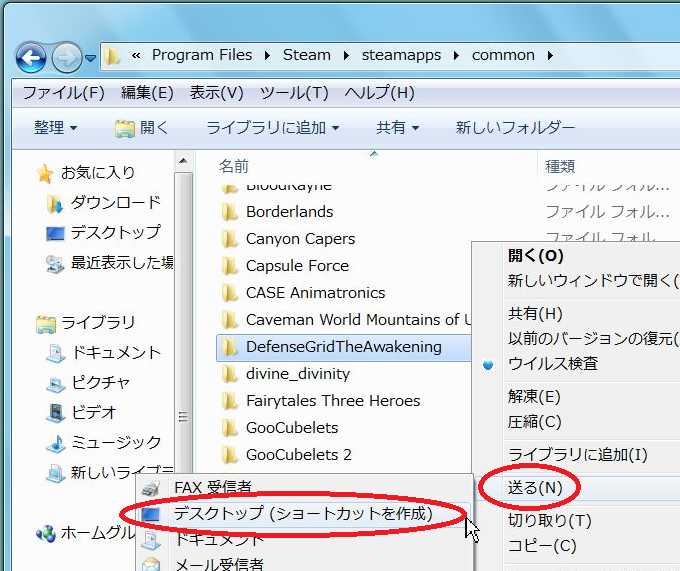
Task: Expand the arrow after steamapps
Action: (x=456, y=55)
